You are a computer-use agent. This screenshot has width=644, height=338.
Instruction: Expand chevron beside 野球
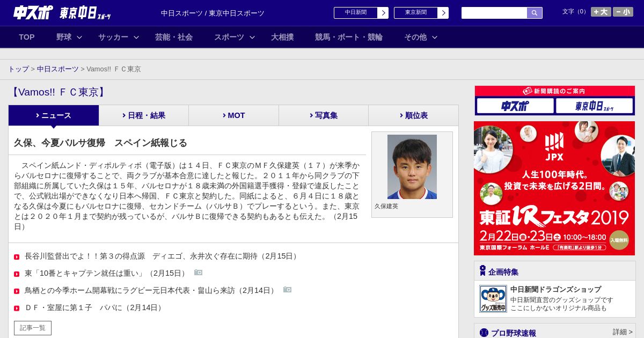point(79,38)
